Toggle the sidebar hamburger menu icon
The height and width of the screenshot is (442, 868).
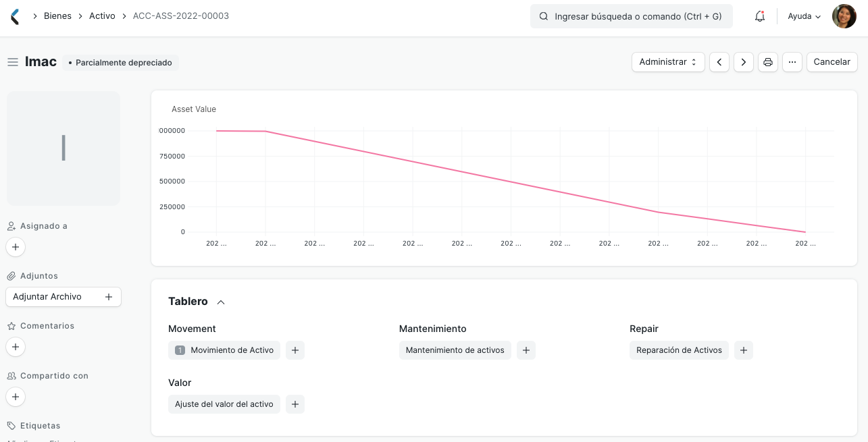pos(13,62)
